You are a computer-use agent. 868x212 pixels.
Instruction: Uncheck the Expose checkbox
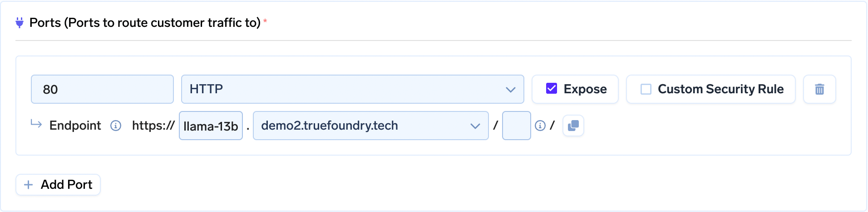pyautogui.click(x=552, y=89)
